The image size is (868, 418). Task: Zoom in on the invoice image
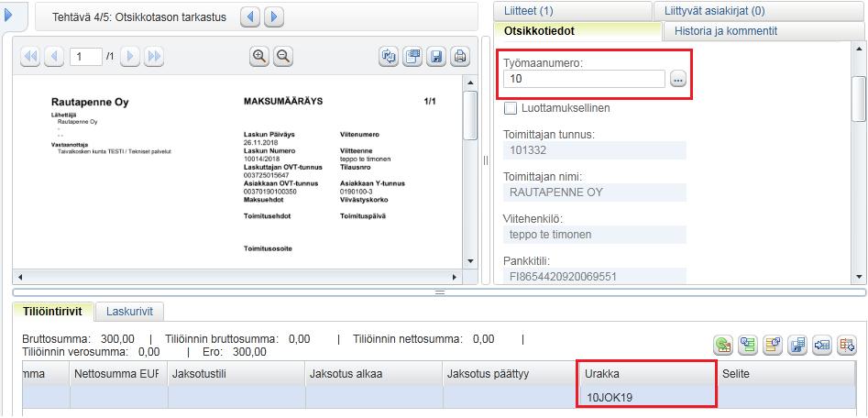[259, 57]
